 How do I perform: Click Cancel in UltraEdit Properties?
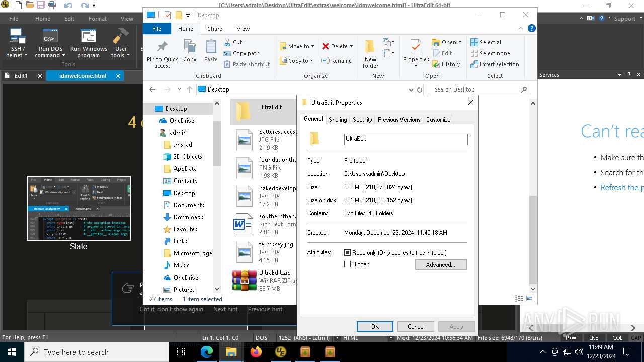pos(416,327)
